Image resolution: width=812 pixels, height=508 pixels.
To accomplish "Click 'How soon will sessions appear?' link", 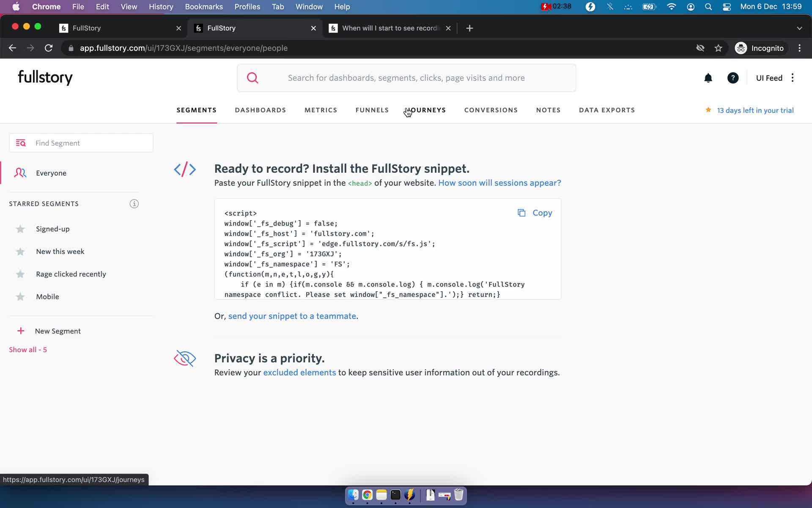I will click(x=499, y=183).
